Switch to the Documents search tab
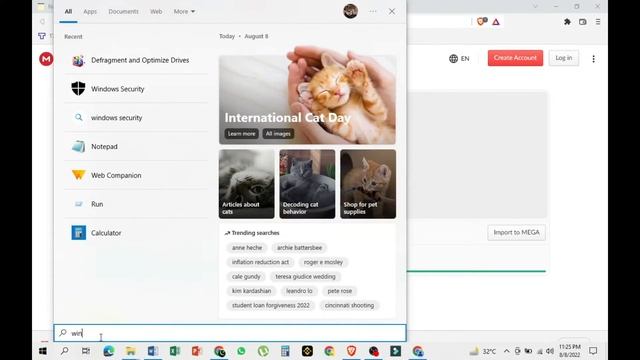 pos(123,11)
